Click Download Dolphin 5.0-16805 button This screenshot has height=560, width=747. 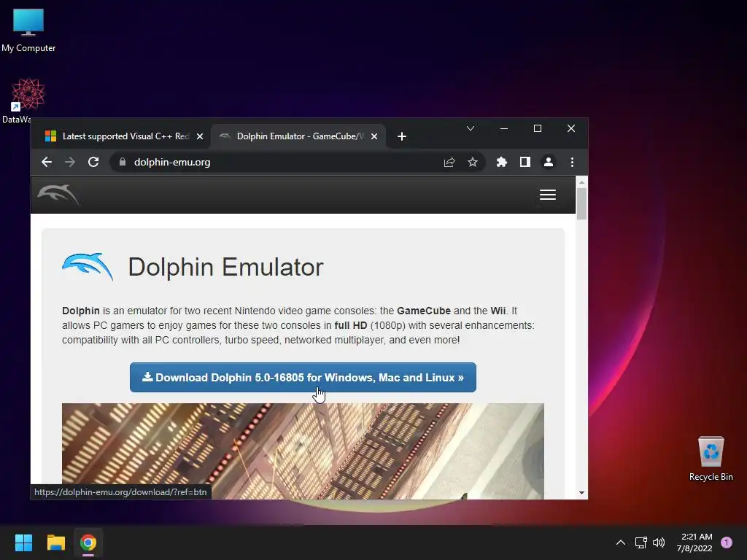coord(303,378)
